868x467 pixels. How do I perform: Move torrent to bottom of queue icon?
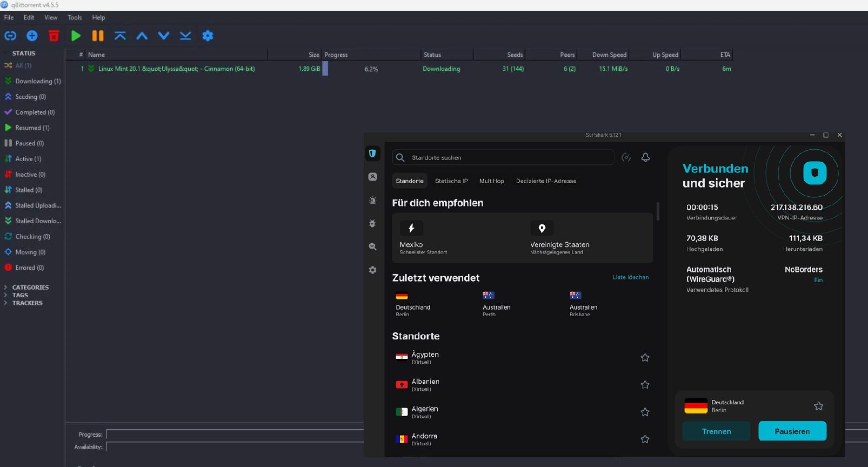(185, 36)
